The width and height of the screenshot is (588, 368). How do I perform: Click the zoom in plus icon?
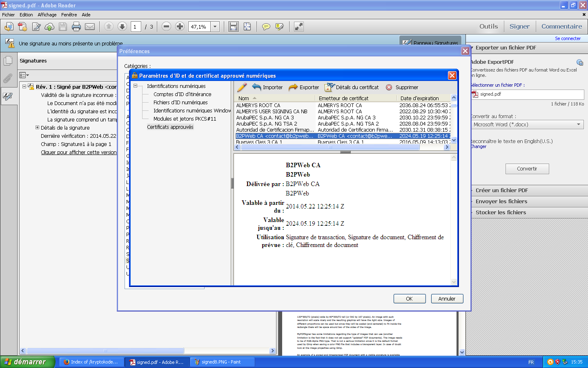tap(180, 27)
